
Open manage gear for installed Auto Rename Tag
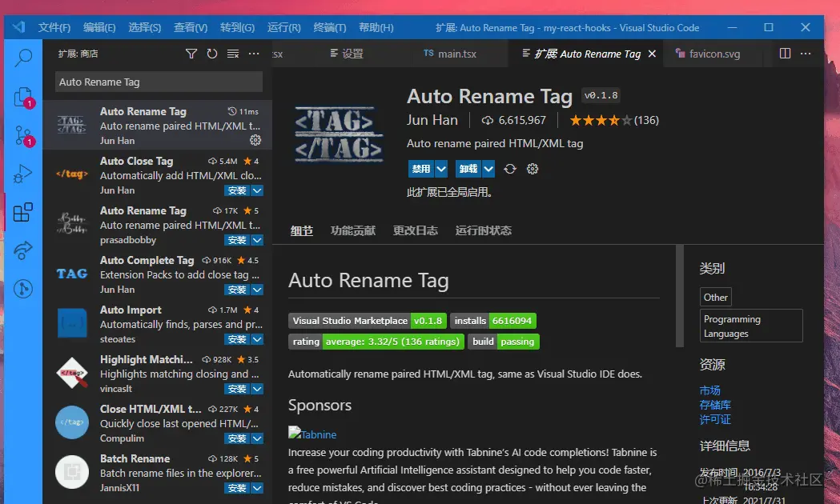[255, 140]
